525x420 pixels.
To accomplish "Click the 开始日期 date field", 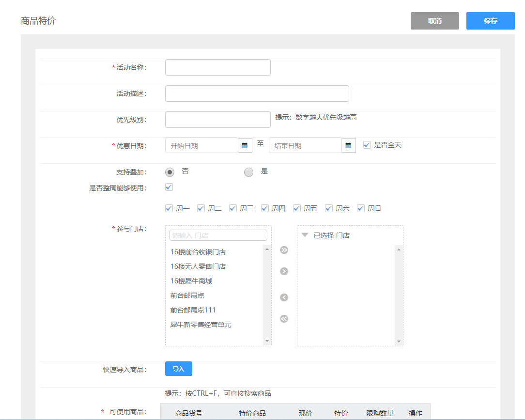I will point(201,145).
